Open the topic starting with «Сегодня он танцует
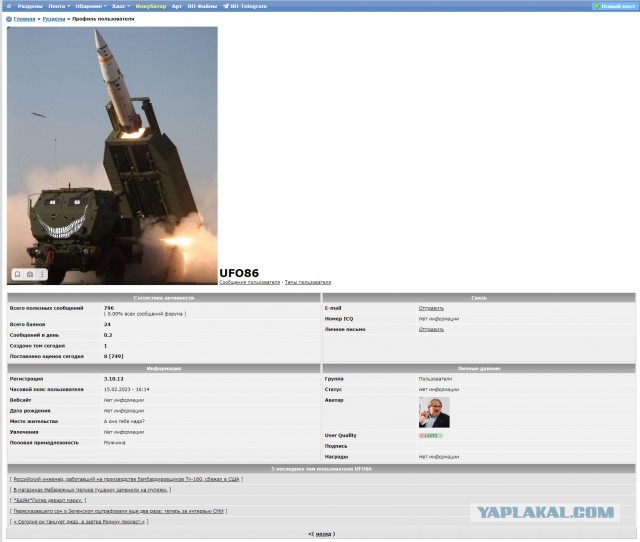 (79, 522)
